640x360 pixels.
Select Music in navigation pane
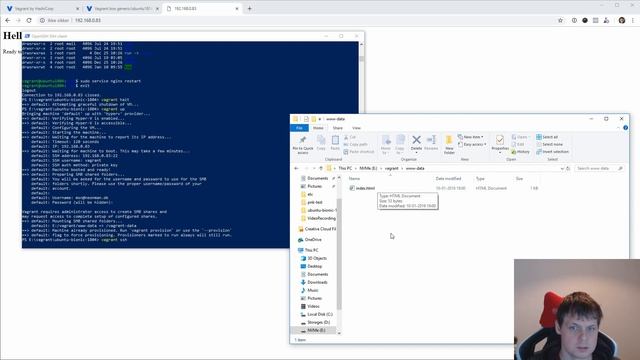click(x=309, y=290)
